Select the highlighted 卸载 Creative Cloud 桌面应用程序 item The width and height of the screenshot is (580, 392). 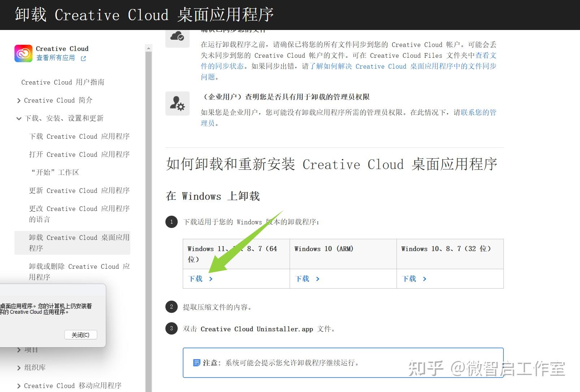[72, 243]
